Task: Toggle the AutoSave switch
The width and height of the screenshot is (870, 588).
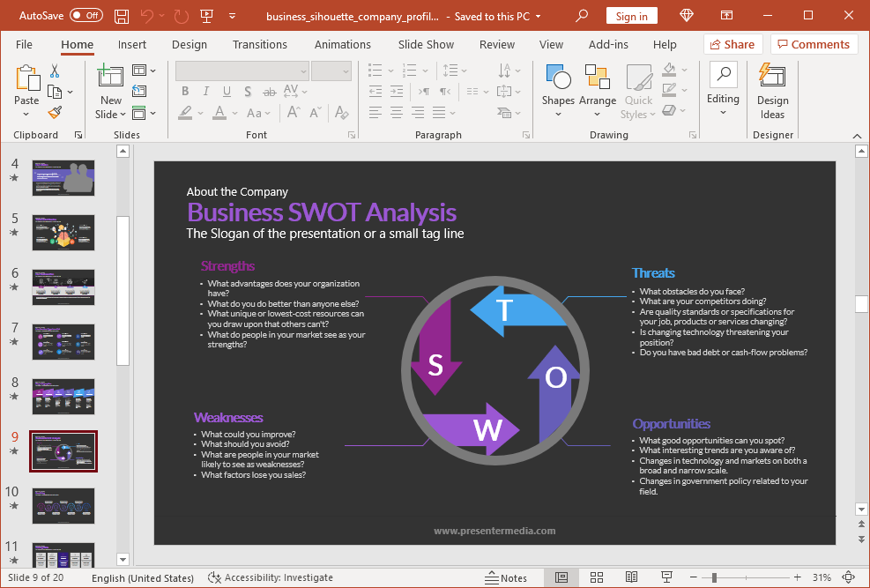Action: [86, 16]
